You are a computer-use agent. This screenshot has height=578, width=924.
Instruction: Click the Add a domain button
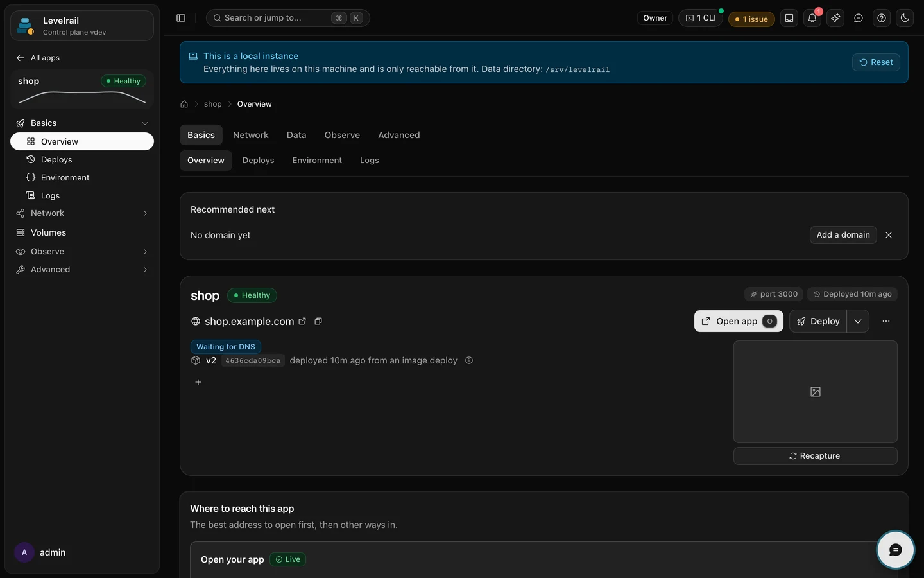coord(843,235)
